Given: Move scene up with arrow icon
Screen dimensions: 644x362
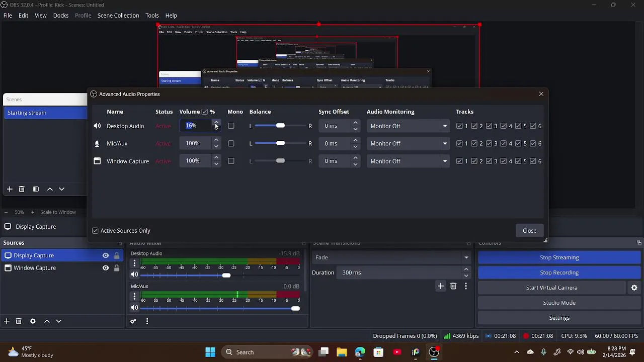Looking at the screenshot, I should pos(50,189).
